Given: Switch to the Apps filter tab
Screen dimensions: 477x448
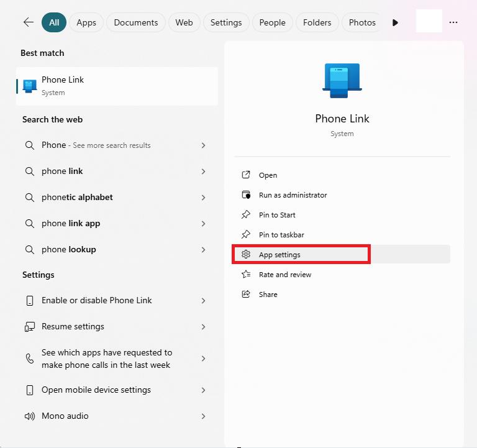Looking at the screenshot, I should pos(86,22).
